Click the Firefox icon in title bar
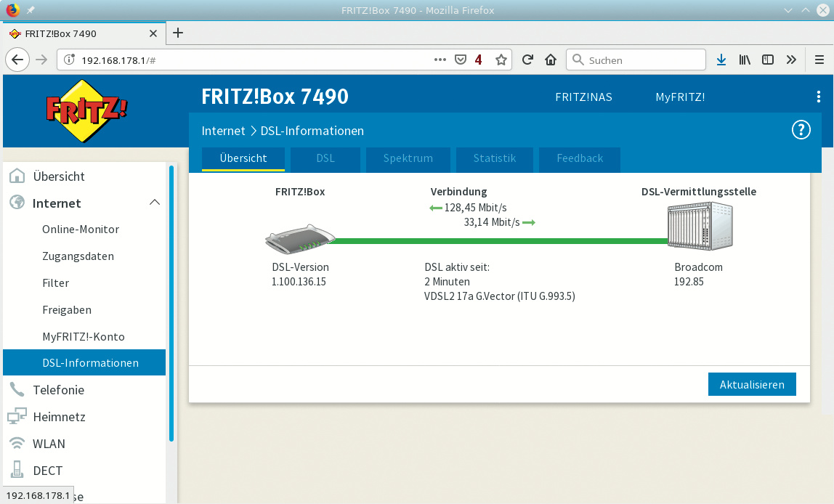This screenshot has width=834, height=504. 12,10
